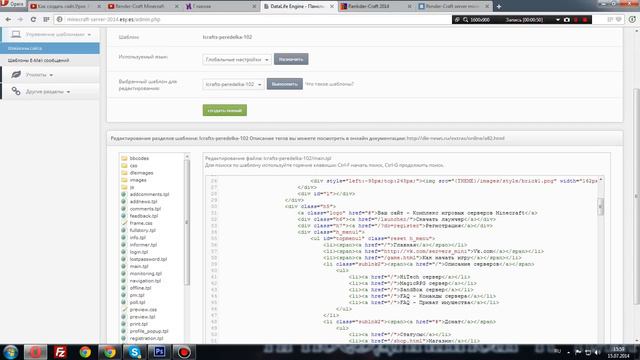The width and height of the screenshot is (640, 360).
Task: Click green Создать новый button
Action: pos(224,110)
